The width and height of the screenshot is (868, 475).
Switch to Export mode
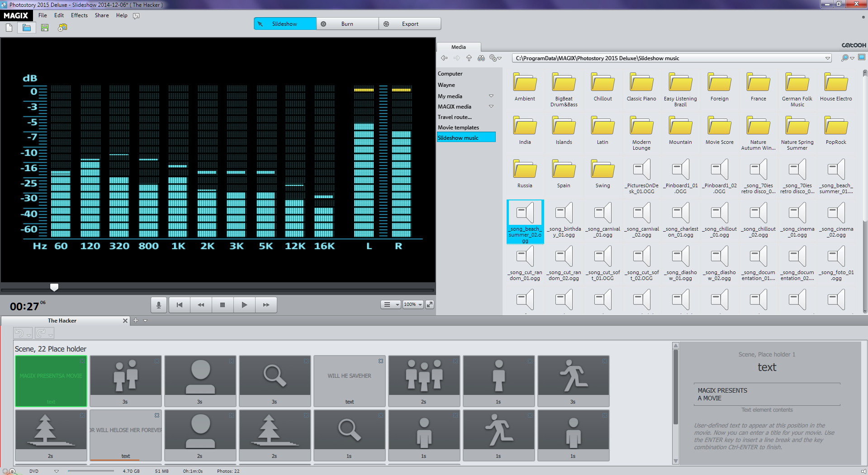click(410, 24)
